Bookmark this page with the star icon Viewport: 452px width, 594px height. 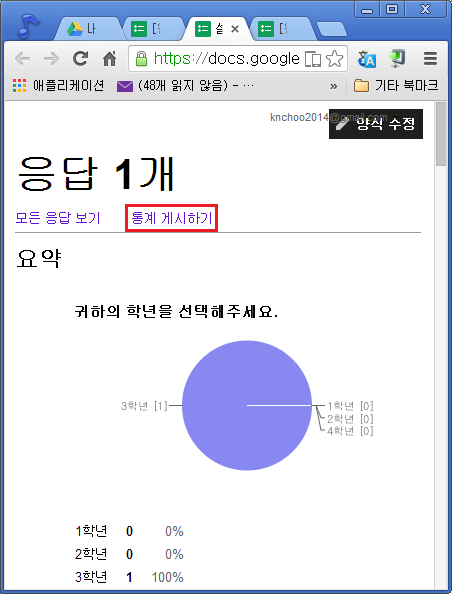point(335,59)
